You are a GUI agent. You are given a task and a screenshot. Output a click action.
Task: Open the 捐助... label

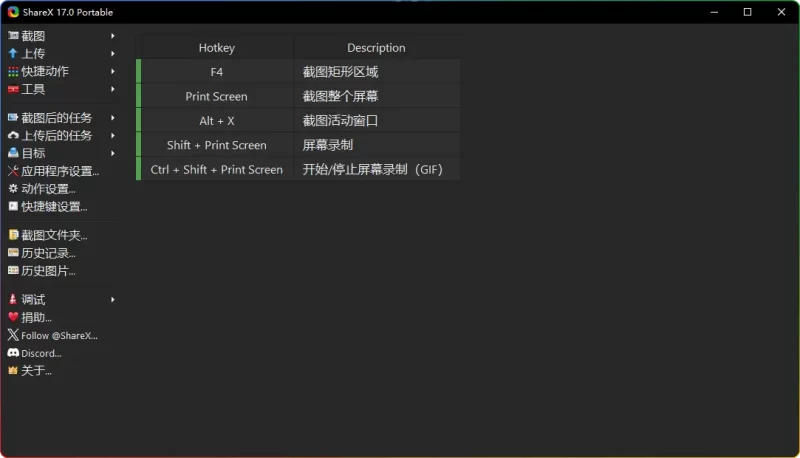point(36,317)
